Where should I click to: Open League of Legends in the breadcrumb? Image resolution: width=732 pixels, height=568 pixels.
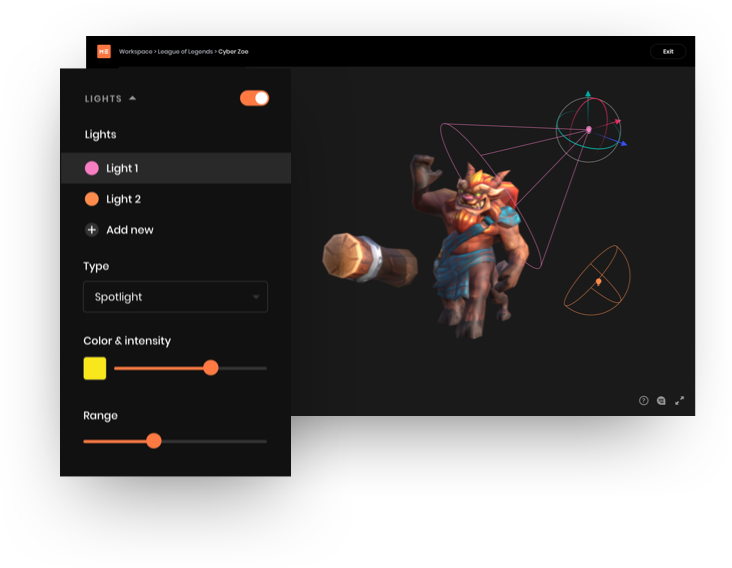[x=185, y=52]
